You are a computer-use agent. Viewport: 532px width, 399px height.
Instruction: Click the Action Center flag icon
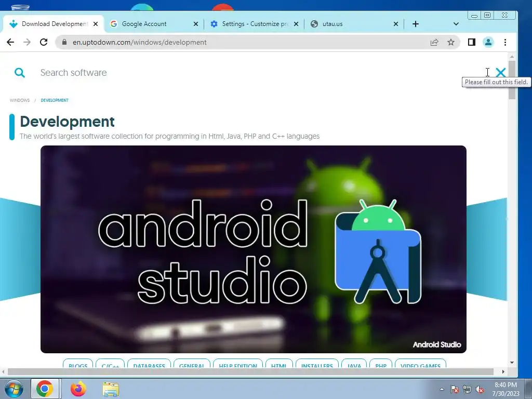tap(455, 389)
